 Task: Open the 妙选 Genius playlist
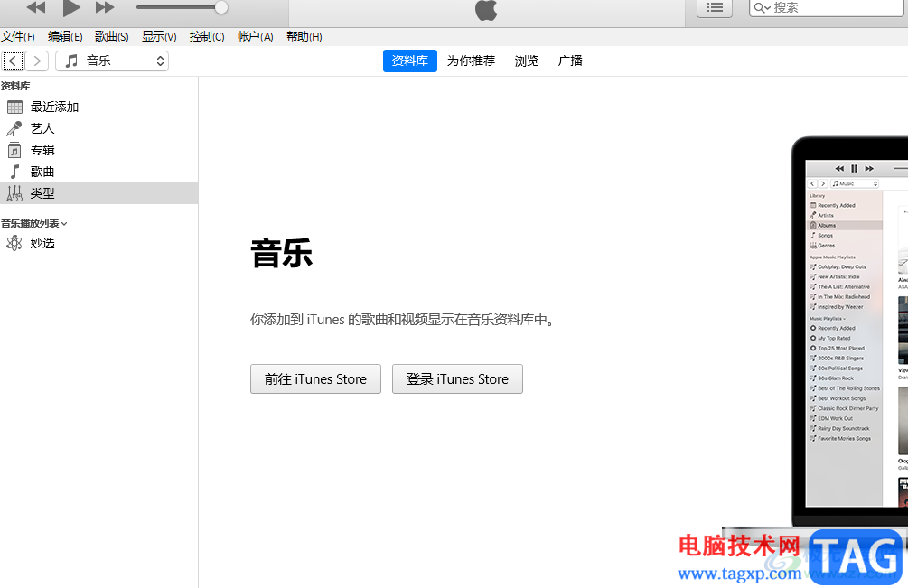[99, 243]
